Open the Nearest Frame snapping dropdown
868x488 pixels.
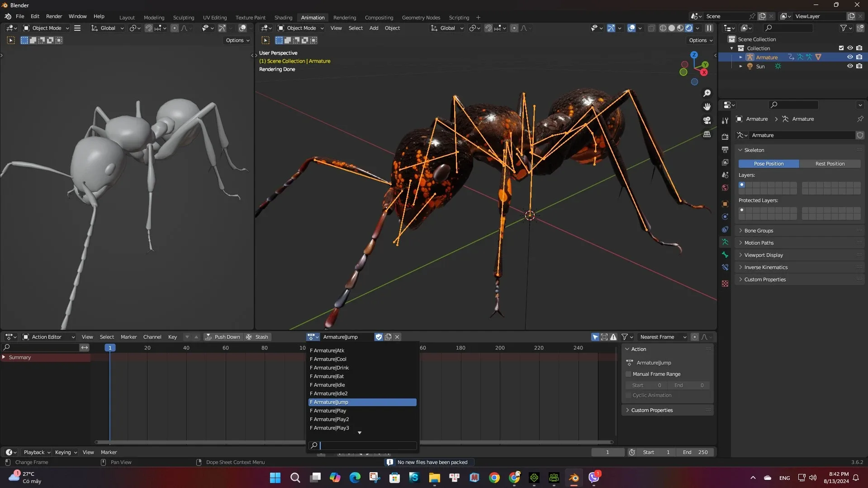click(x=663, y=337)
